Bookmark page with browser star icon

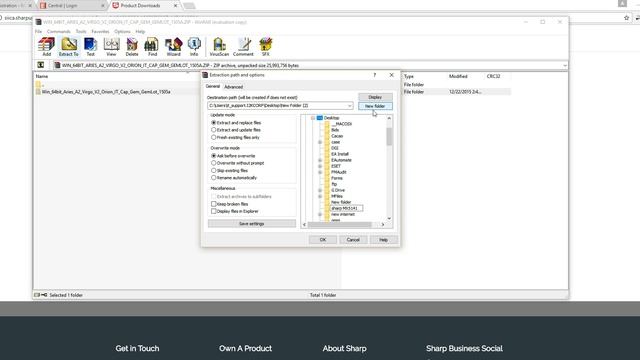coord(627,18)
